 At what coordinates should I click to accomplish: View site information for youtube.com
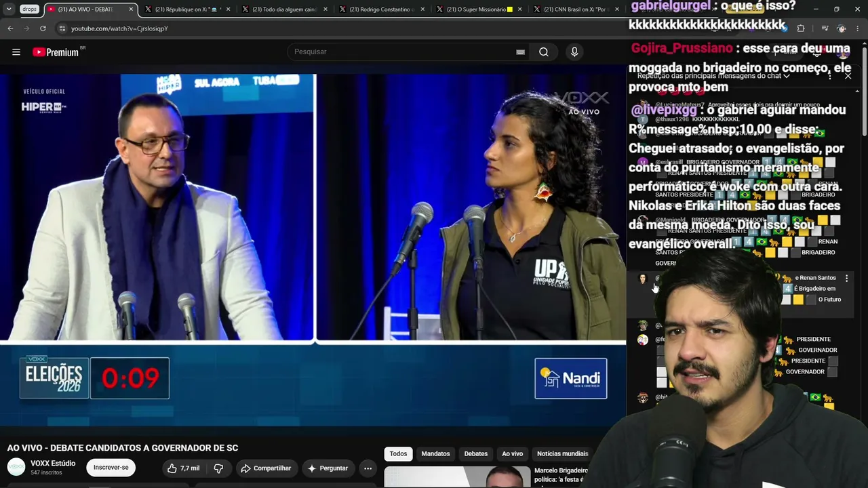coord(62,28)
